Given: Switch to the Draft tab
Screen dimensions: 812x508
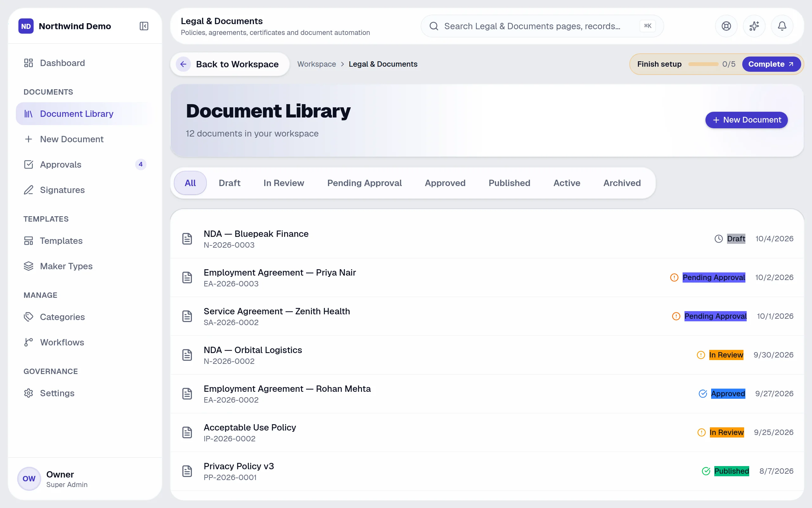Looking at the screenshot, I should (x=230, y=183).
